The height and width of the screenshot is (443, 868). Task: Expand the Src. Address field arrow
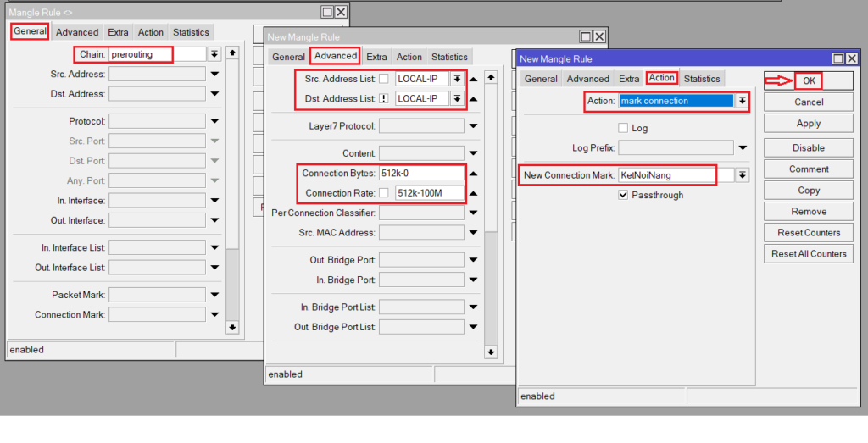point(214,75)
